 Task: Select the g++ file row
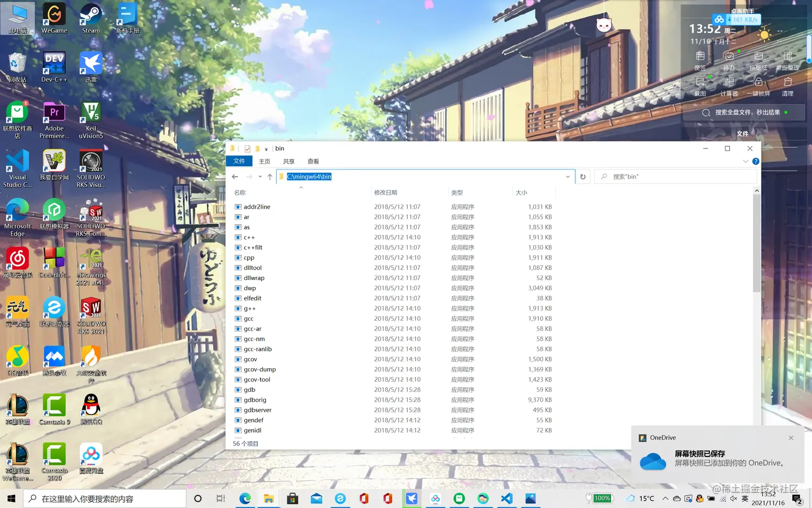coord(393,309)
